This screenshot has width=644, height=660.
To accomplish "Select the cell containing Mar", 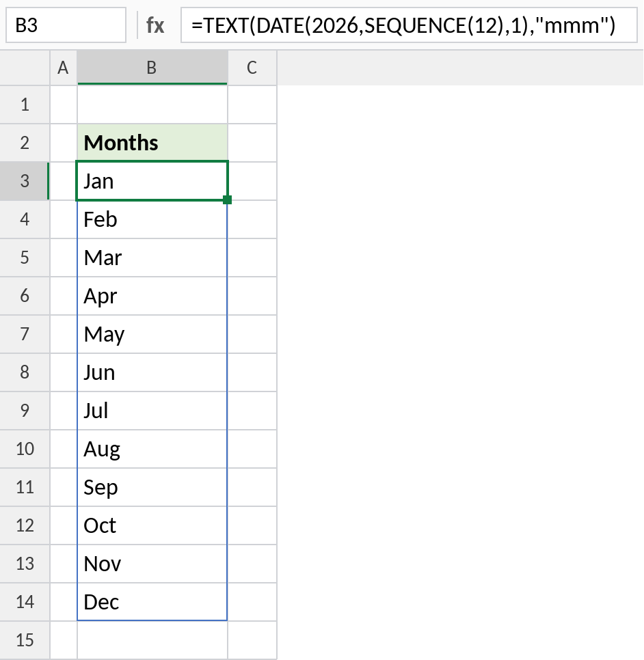I will point(152,258).
